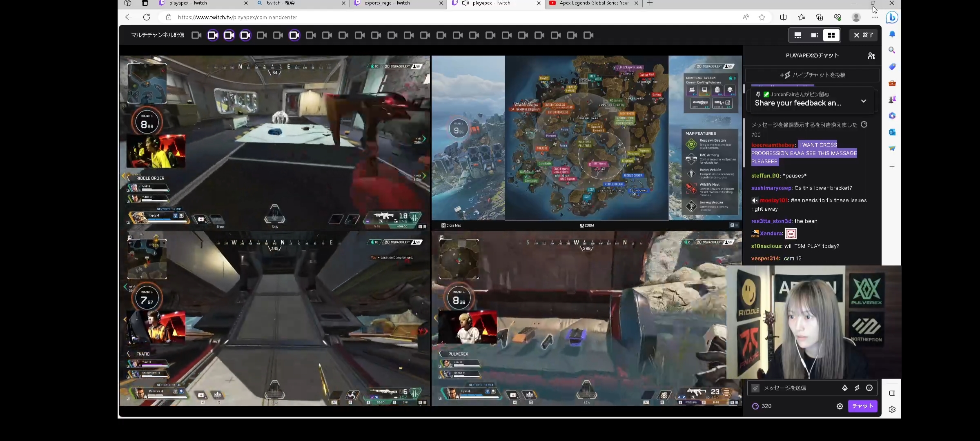Open Bing Copilot sidebar icon
This screenshot has width=980, height=441.
pyautogui.click(x=892, y=17)
